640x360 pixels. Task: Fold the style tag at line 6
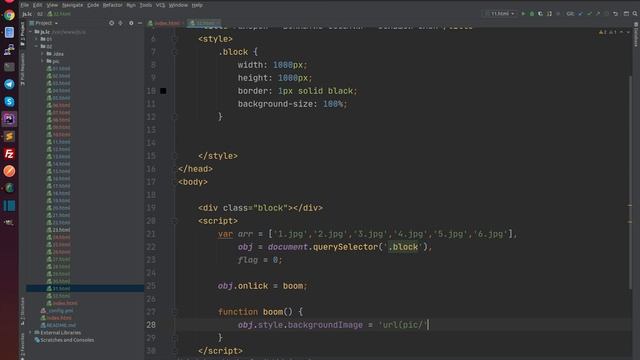click(x=174, y=39)
